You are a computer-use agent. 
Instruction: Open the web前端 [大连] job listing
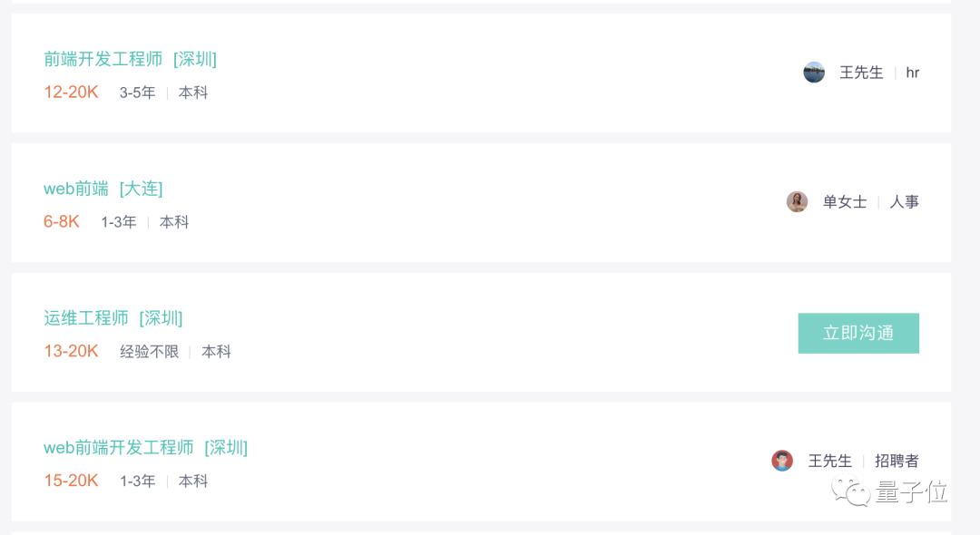tap(103, 189)
